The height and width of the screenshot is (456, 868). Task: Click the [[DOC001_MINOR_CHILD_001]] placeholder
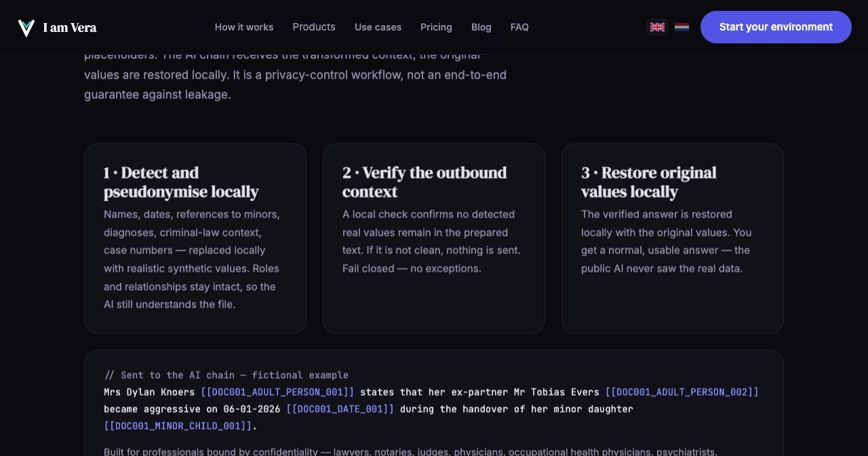click(x=178, y=426)
